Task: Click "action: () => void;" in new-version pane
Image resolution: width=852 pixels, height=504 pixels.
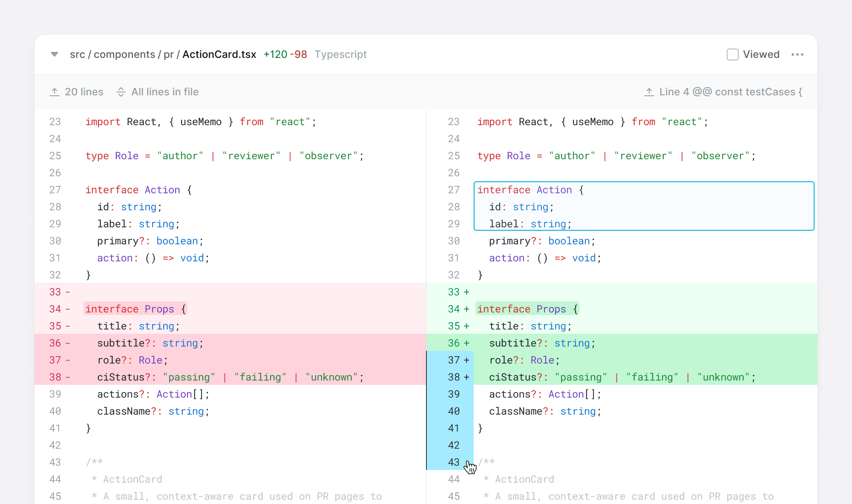Action: [x=545, y=258]
